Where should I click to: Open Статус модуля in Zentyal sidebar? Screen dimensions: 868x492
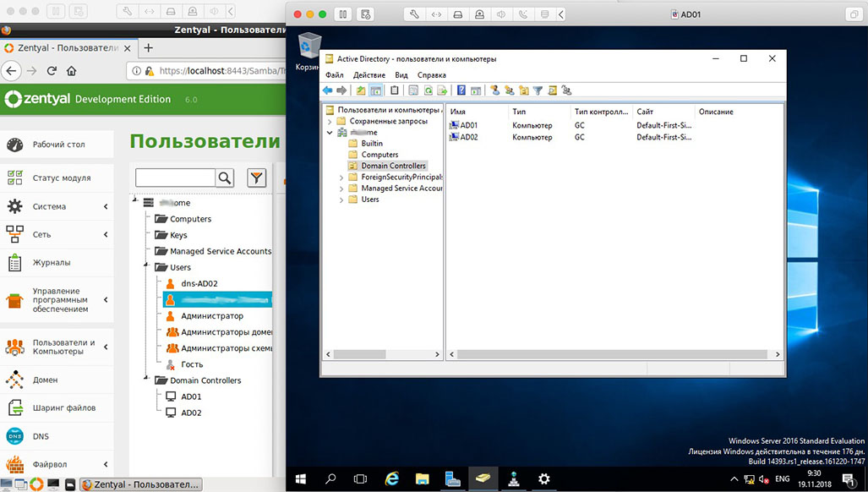[x=57, y=178]
